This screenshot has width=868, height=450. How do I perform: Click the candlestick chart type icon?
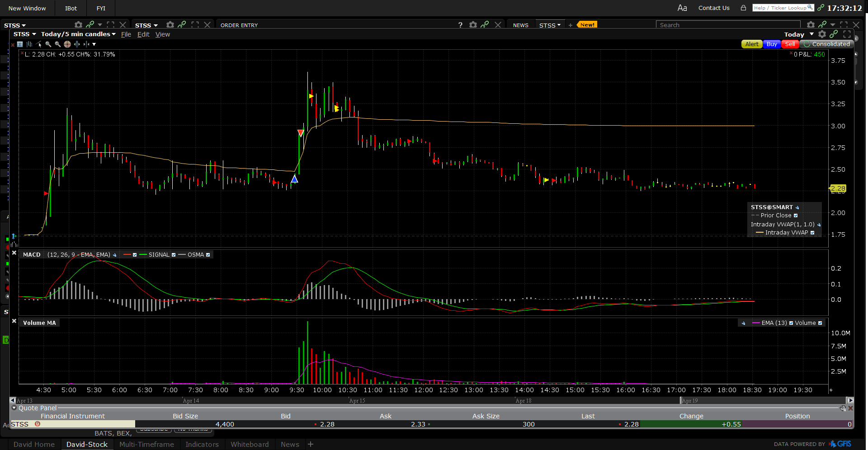point(29,44)
